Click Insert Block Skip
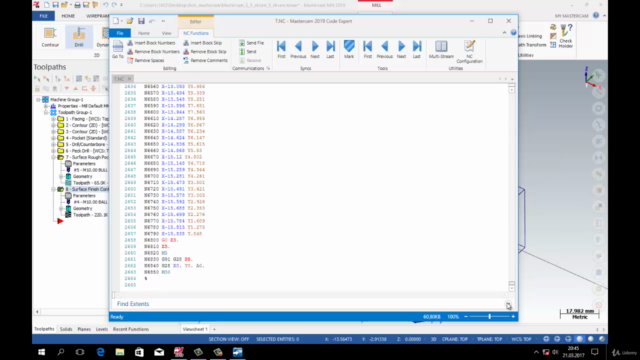Screen dimensions: 640x360 point(202,43)
